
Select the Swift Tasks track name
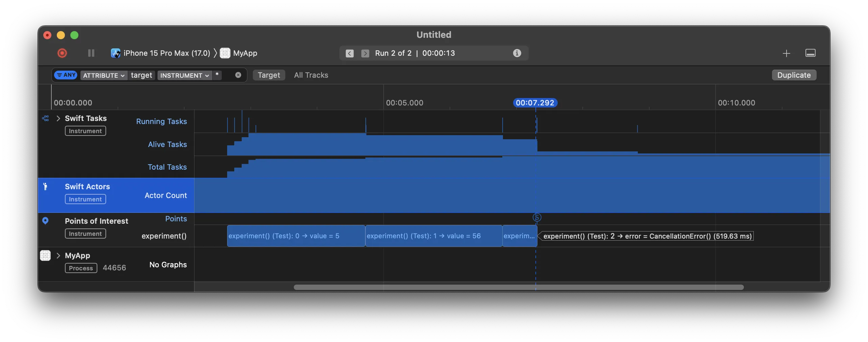(86, 118)
